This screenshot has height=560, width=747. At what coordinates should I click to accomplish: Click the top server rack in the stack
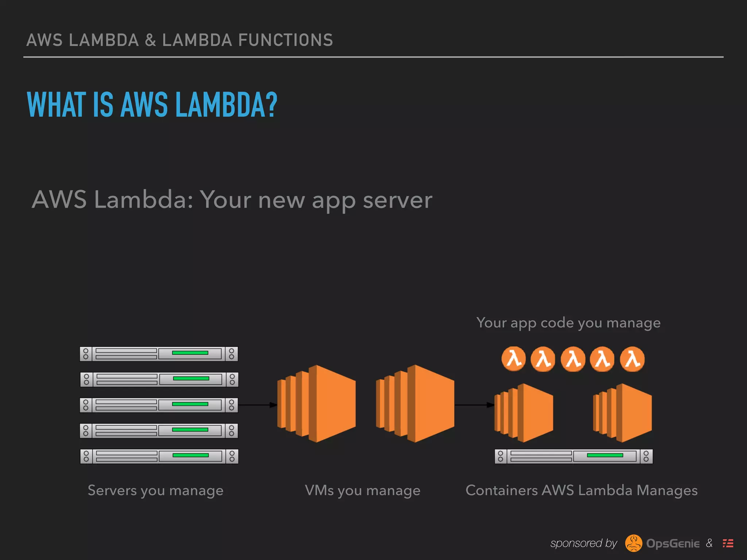click(x=159, y=354)
